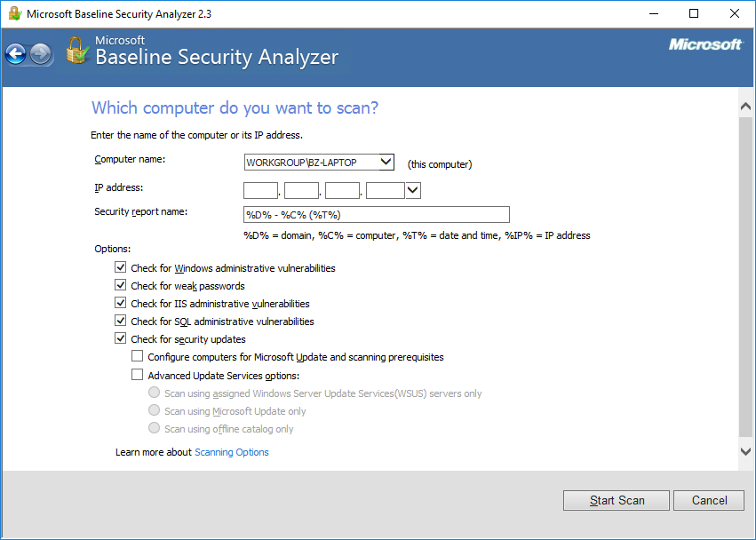Click the Start Scan button

point(617,500)
